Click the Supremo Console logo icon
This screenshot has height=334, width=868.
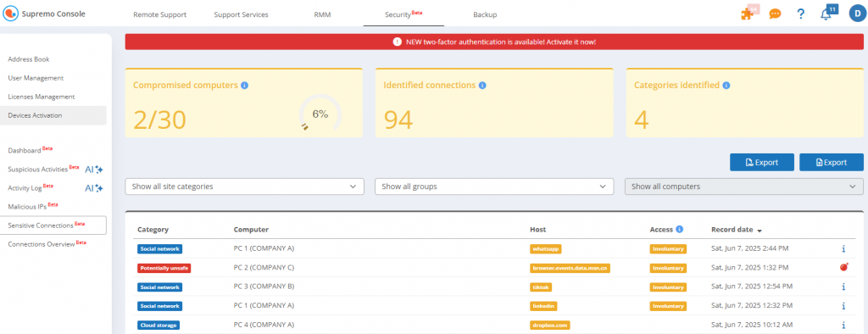[x=10, y=14]
